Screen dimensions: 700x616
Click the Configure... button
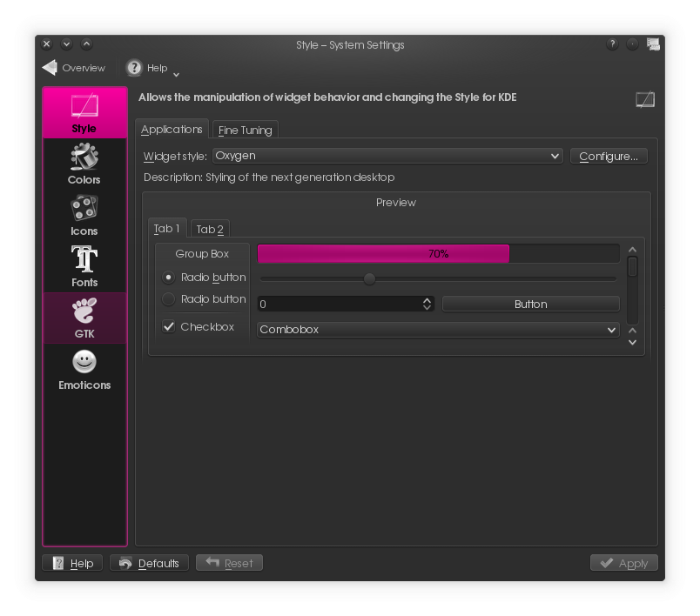(x=609, y=156)
